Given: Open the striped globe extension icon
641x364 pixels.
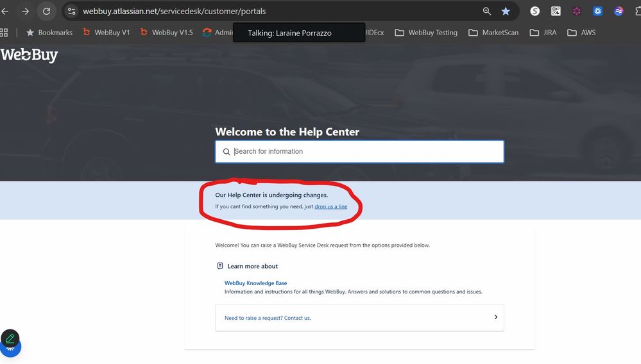Looking at the screenshot, I should tap(619, 12).
